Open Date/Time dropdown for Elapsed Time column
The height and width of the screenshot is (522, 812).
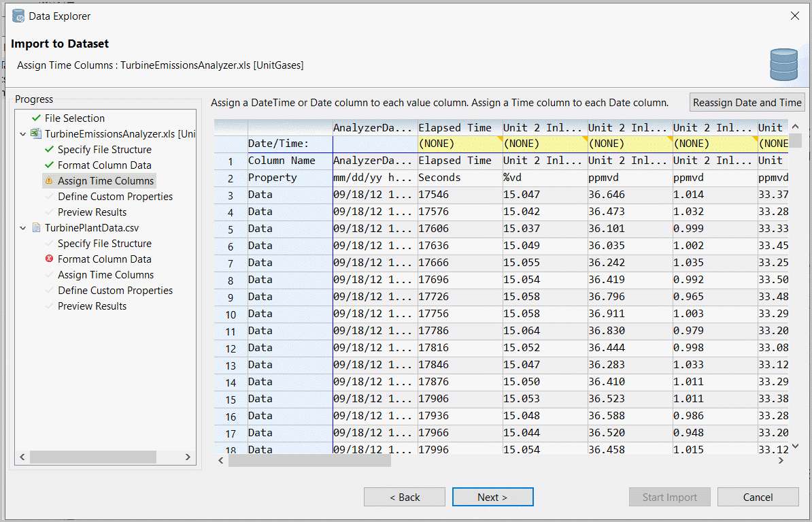459,144
